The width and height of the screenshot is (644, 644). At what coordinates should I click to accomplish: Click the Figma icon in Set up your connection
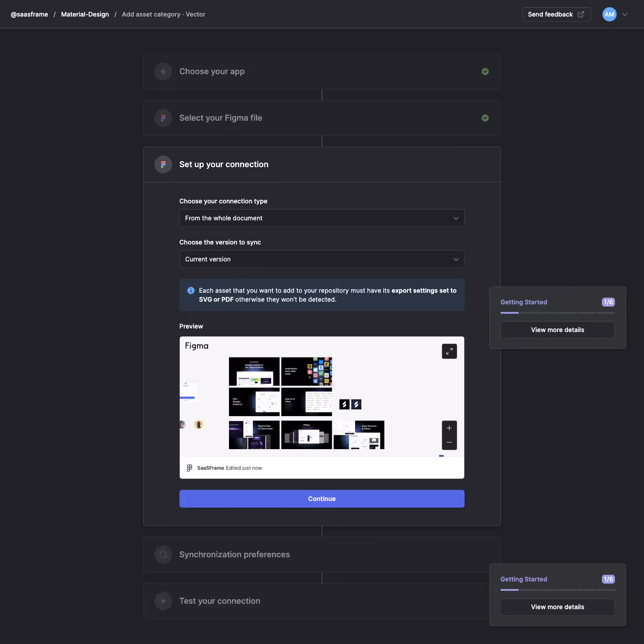coord(163,164)
